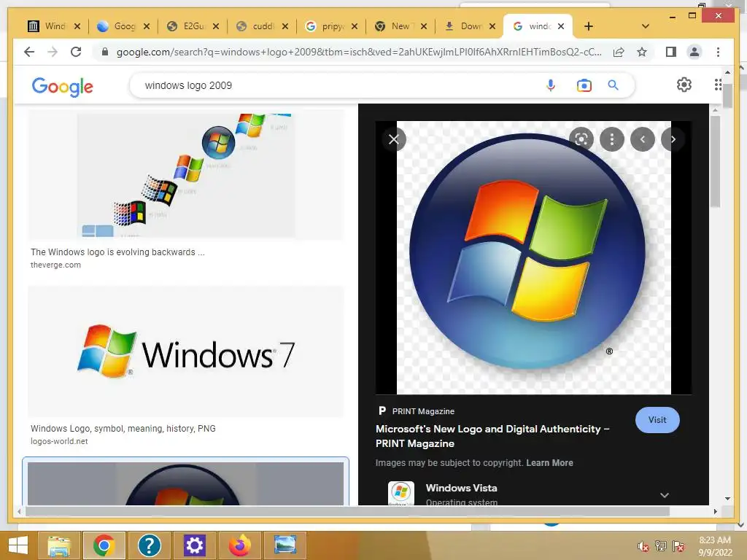The image size is (747, 560).
Task: Open logos-world.net source link
Action: 59,441
